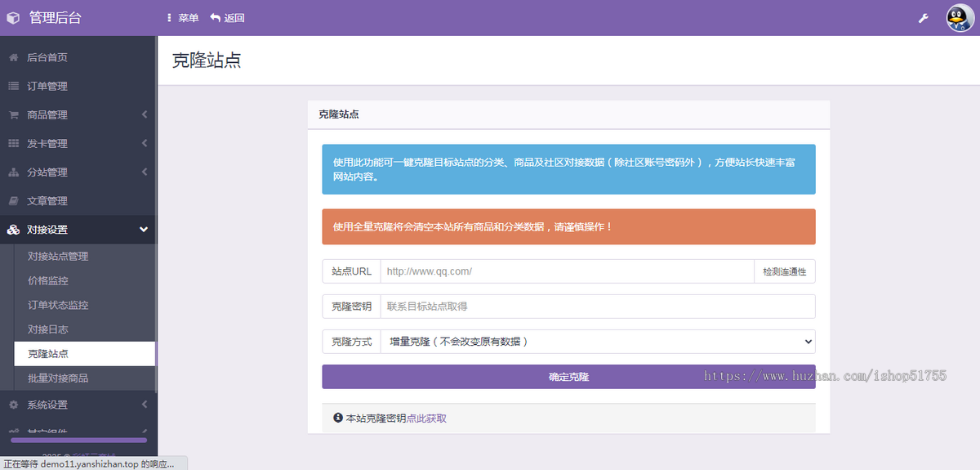Screen dimensions: 980x470
Task: Click the sidebar horizontal scrollbar
Action: point(78,440)
